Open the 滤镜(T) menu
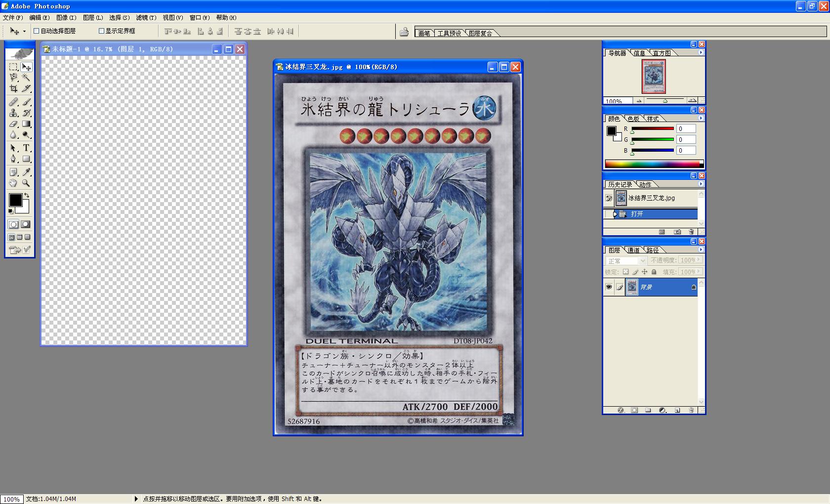Screen dimensions: 830x504 (146, 18)
